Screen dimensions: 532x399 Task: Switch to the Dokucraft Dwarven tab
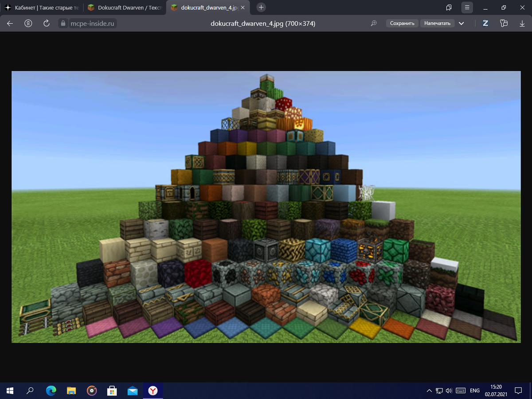[x=125, y=8]
